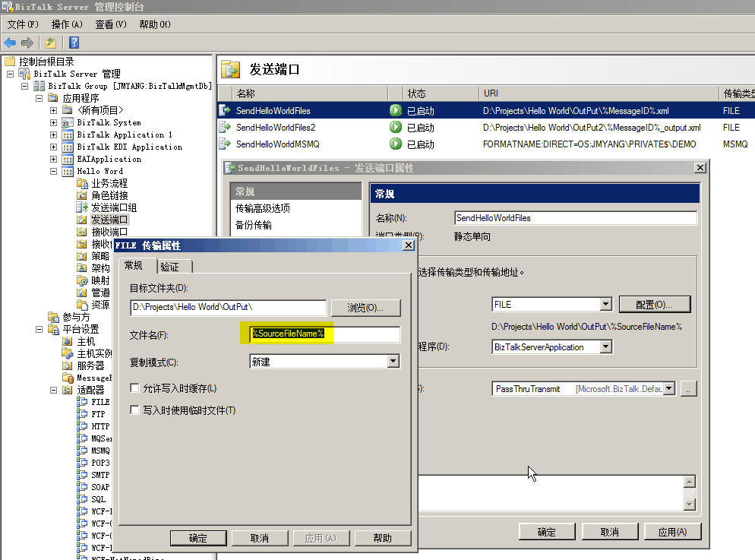This screenshot has height=560, width=755.
Task: Click the 文件名 input field
Action: click(324, 334)
